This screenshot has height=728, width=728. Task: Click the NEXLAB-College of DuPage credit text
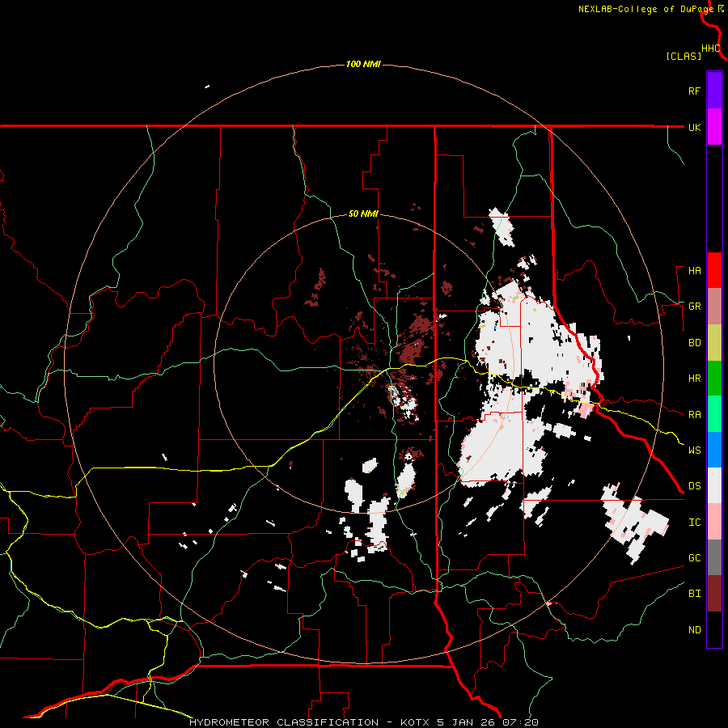point(646,9)
